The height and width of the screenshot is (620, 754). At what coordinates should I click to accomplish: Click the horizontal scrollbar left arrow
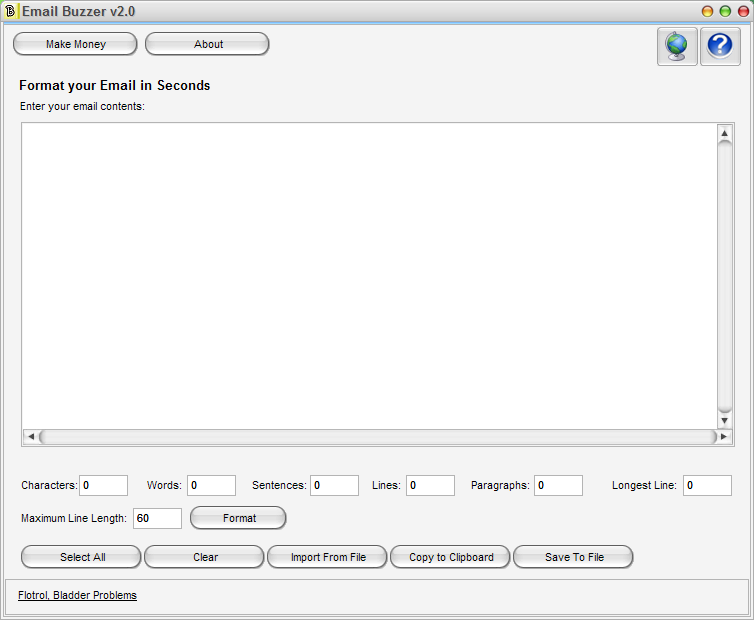click(30, 437)
